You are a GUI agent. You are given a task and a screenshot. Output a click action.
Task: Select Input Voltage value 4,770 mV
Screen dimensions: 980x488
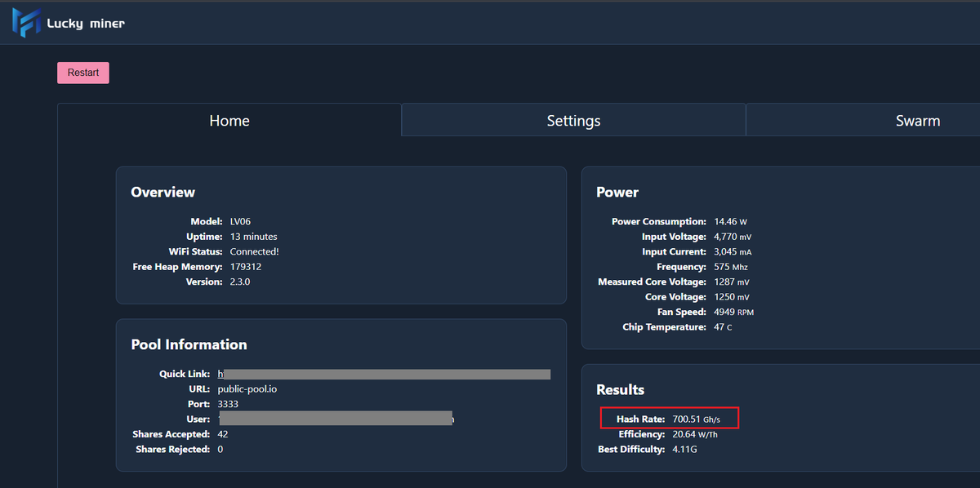(733, 237)
